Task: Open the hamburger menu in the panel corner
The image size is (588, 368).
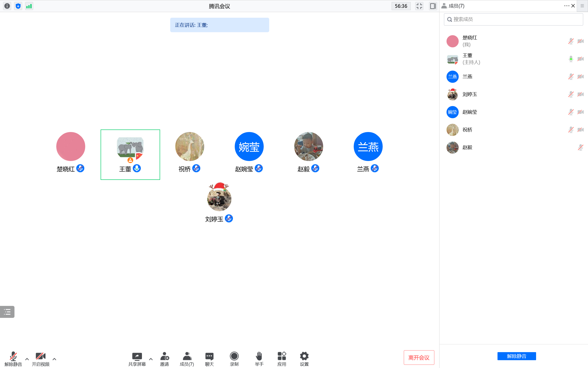Action: click(x=582, y=6)
